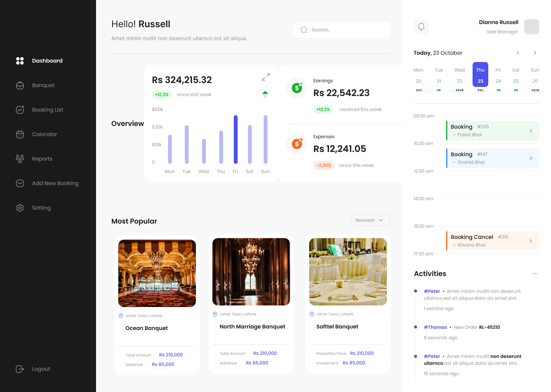Click the Banquet sidebar icon
The image size is (551, 392).
coord(20,85)
